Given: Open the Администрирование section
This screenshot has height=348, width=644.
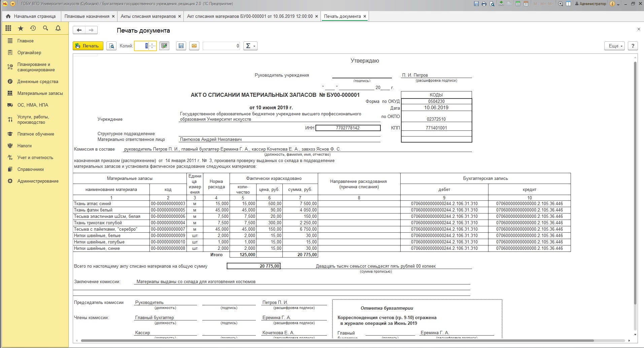Looking at the screenshot, I should click(35, 181).
